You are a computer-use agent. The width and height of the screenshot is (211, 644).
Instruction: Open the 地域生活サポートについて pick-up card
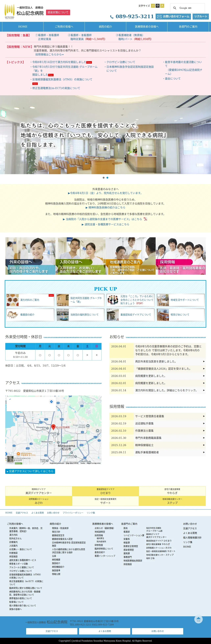point(181,300)
